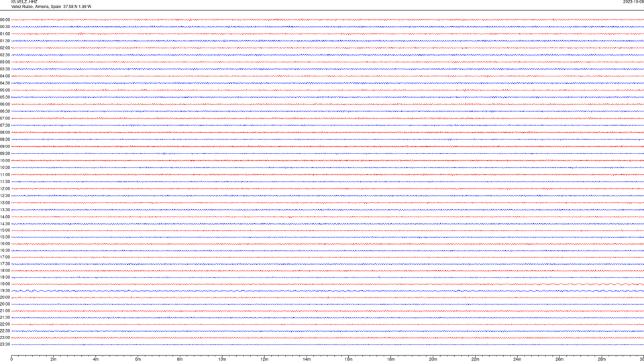Click the 22:30 time label

click(x=5, y=330)
